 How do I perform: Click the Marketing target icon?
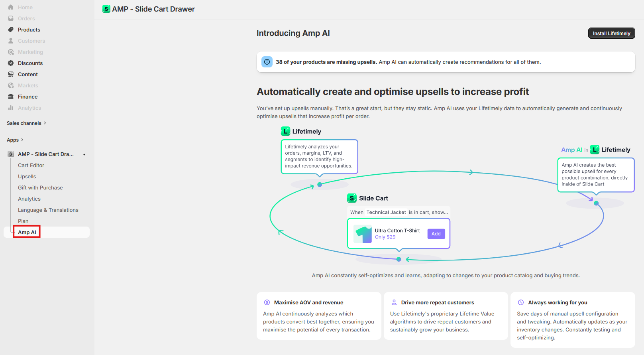11,52
